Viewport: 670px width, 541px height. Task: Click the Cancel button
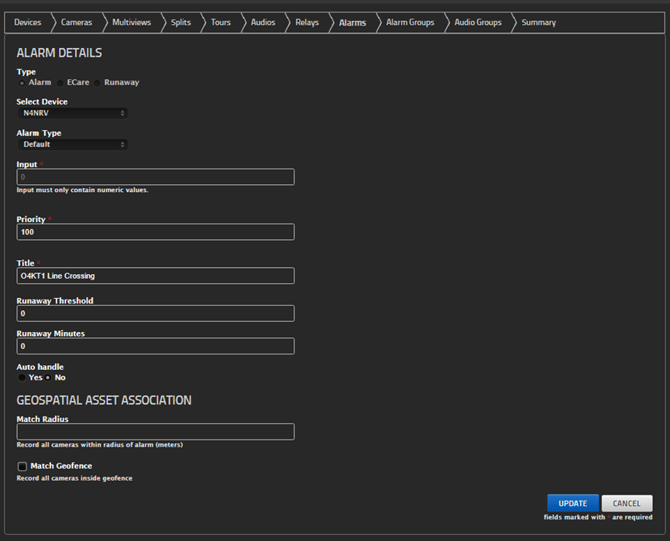[627, 503]
